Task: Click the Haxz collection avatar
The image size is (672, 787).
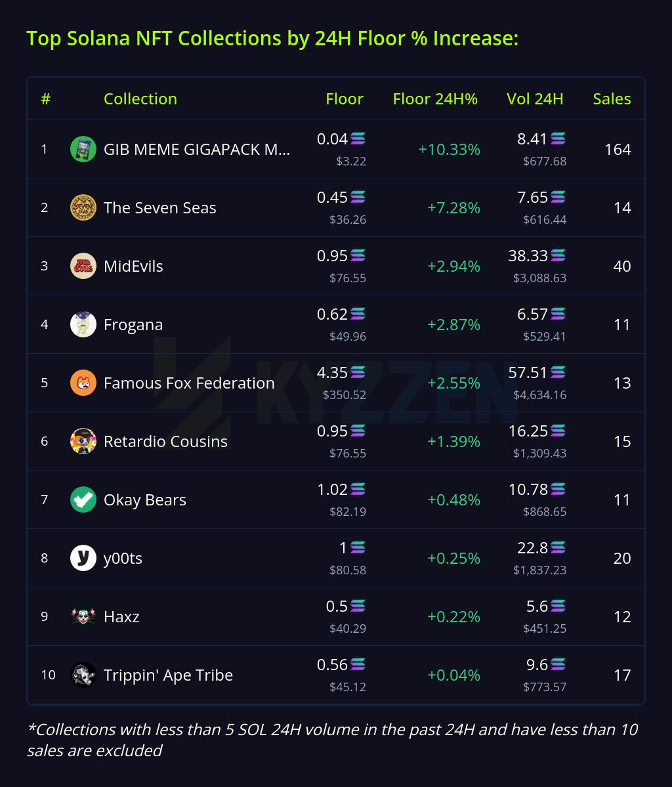Action: point(83,617)
